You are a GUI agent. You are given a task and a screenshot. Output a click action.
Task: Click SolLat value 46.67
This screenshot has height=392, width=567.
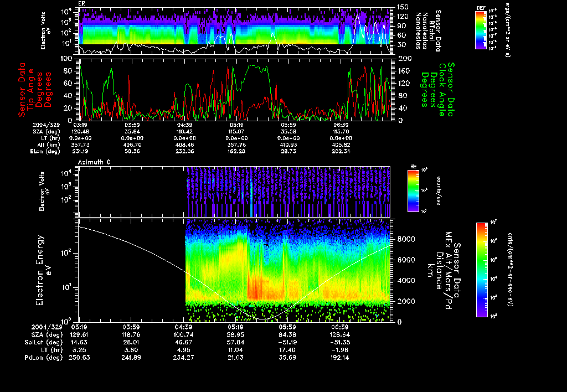tap(184, 343)
